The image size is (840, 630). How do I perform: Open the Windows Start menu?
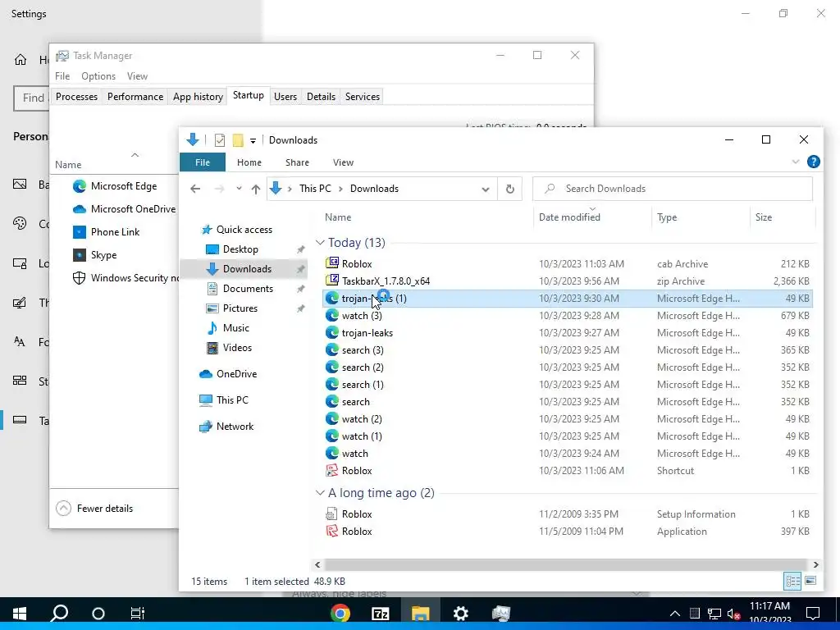[x=20, y=613]
